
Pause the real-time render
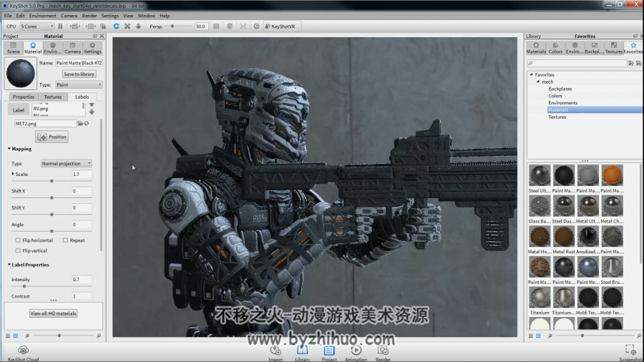pos(60,26)
